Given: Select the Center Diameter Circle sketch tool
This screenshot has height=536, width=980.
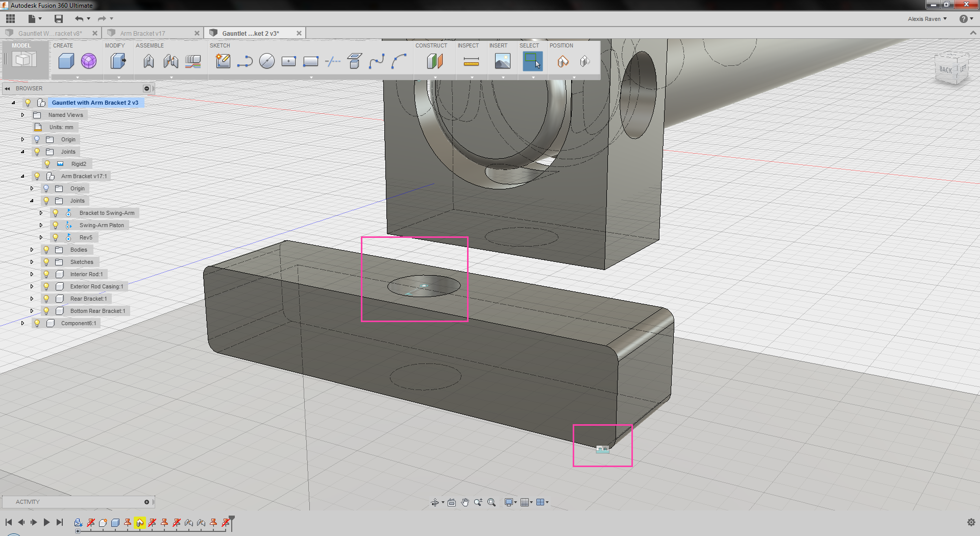Looking at the screenshot, I should tap(266, 61).
